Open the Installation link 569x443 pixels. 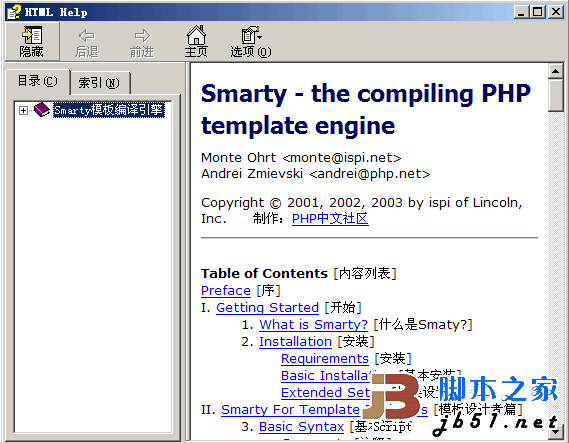pos(295,341)
